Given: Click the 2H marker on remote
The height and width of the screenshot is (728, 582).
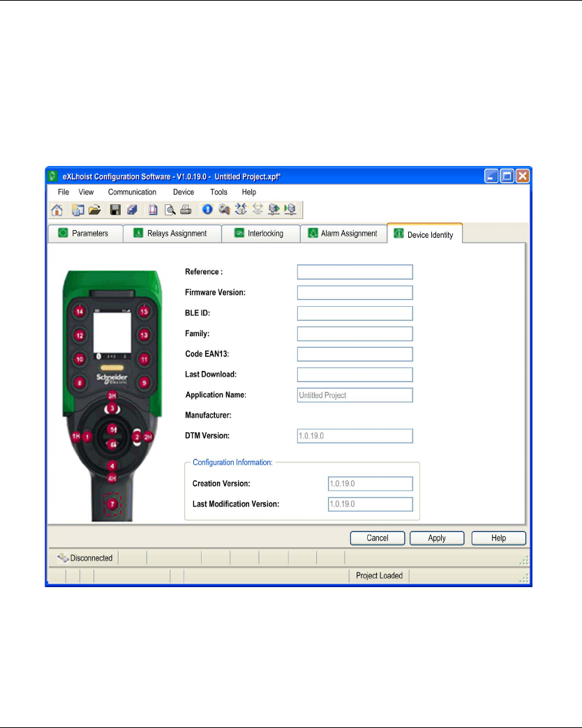Looking at the screenshot, I should tap(148, 437).
